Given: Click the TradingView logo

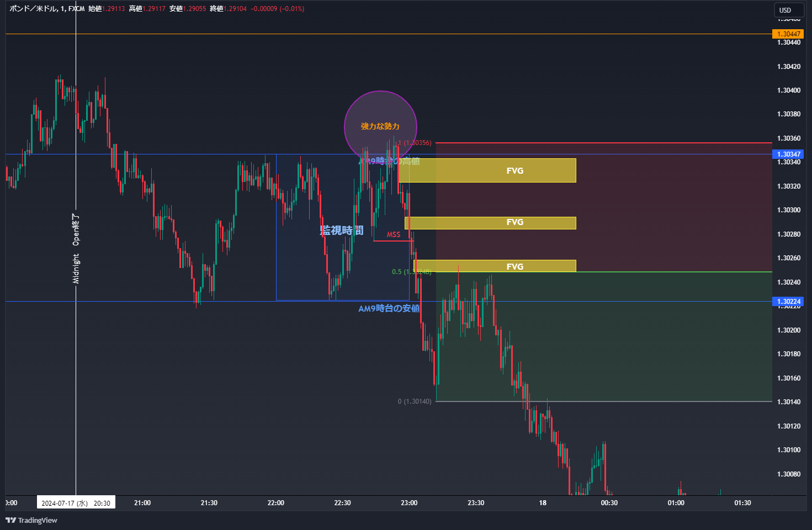Looking at the screenshot, I should point(31,520).
